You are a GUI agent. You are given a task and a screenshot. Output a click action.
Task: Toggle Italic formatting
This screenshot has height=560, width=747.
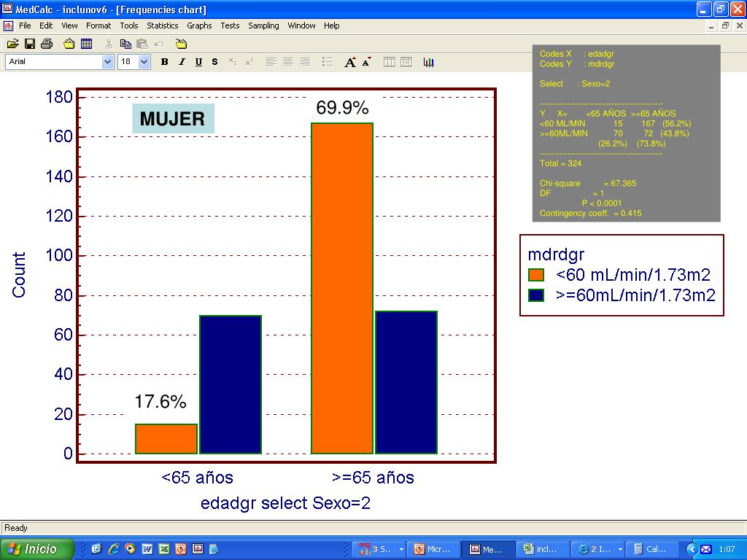pyautogui.click(x=182, y=62)
